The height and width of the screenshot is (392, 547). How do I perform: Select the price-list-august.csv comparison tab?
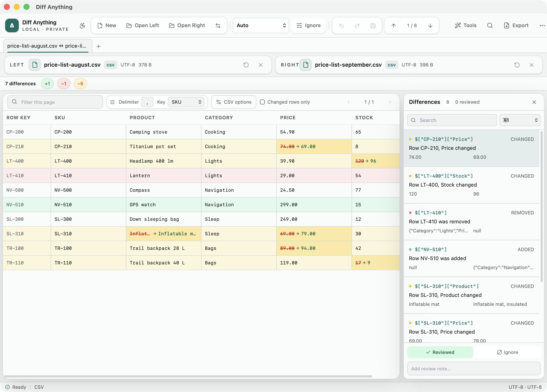point(47,46)
